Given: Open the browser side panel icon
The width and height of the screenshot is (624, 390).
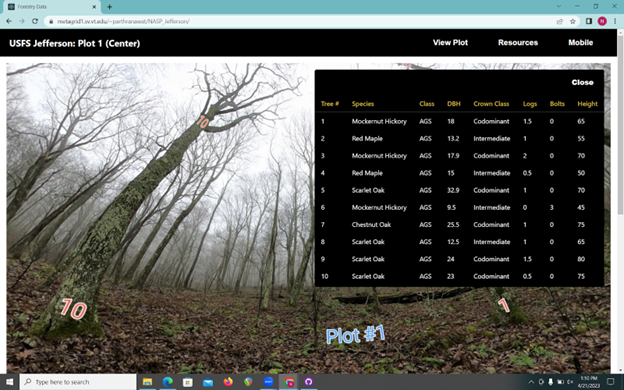Looking at the screenshot, I should pyautogui.click(x=589, y=21).
